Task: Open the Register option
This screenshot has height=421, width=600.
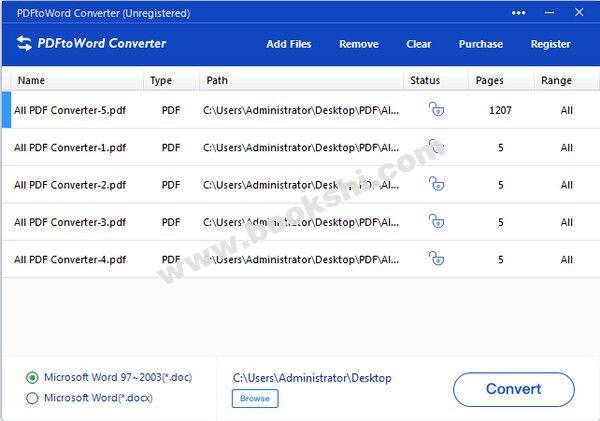Action: (550, 44)
